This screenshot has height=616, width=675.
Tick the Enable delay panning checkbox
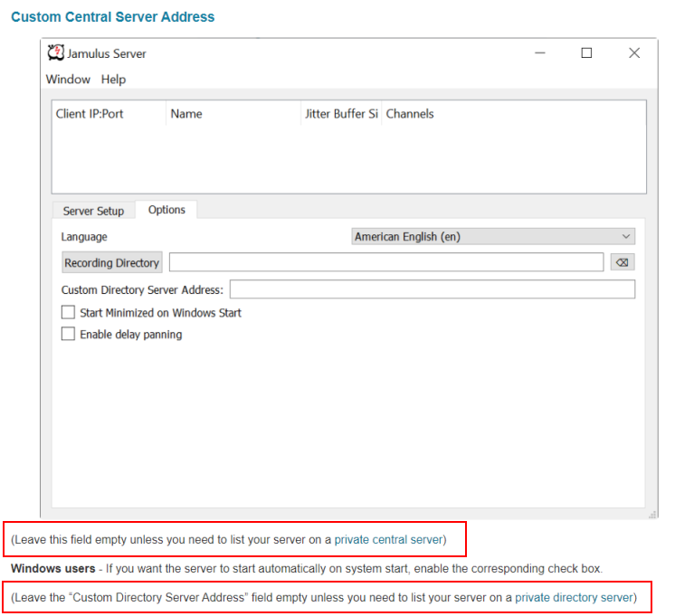[x=68, y=334]
